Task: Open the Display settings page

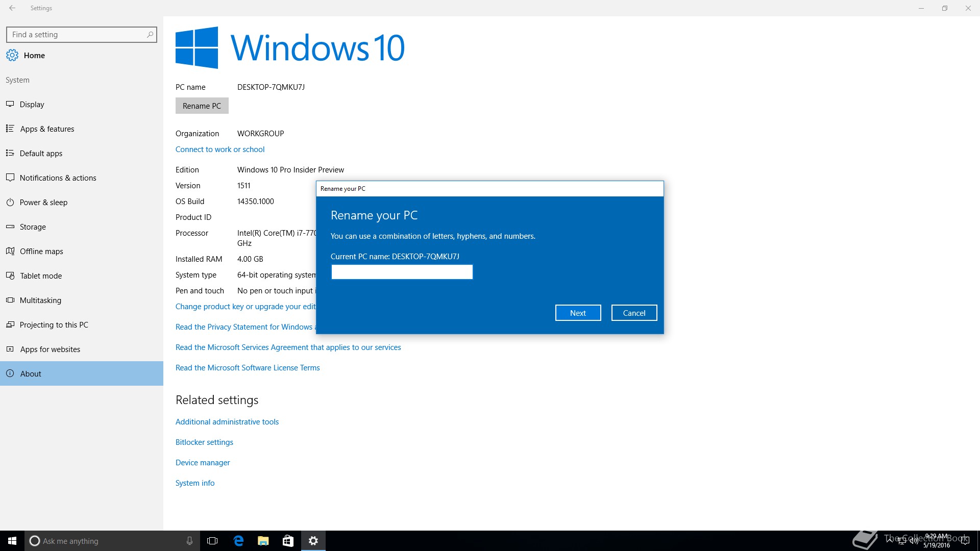Action: coord(82,104)
